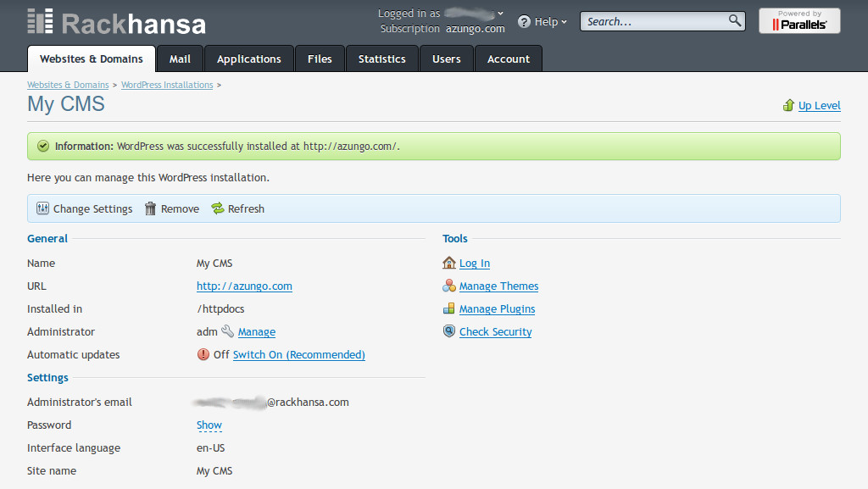Click the Manage Themes icon
Viewport: 868px width, 489px height.
pyautogui.click(x=449, y=286)
